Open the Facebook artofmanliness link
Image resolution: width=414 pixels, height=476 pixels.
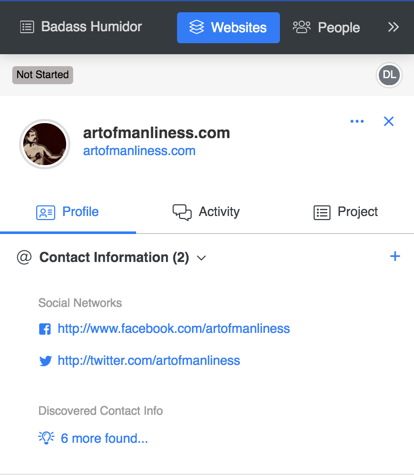pos(174,329)
